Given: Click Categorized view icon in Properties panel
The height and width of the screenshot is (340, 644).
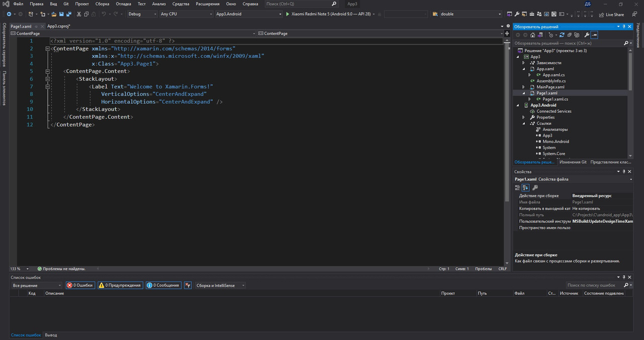Looking at the screenshot, I should (517, 187).
